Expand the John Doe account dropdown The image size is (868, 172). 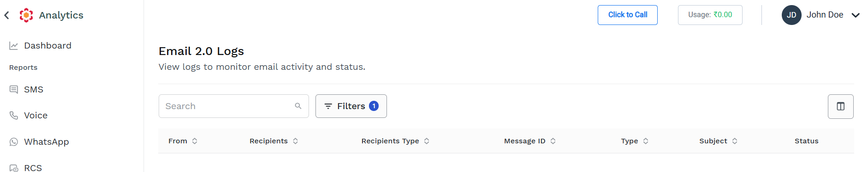tap(856, 15)
